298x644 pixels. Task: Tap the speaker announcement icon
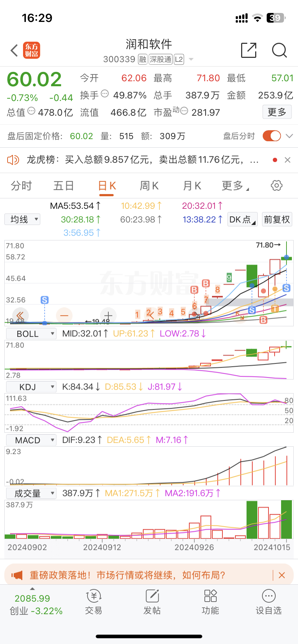pyautogui.click(x=13, y=160)
